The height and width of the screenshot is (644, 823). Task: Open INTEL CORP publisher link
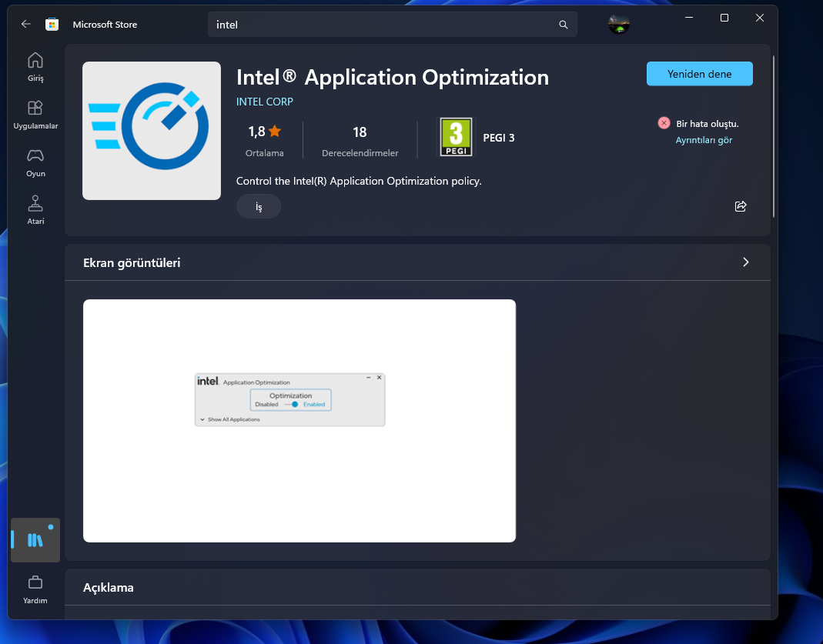click(265, 102)
